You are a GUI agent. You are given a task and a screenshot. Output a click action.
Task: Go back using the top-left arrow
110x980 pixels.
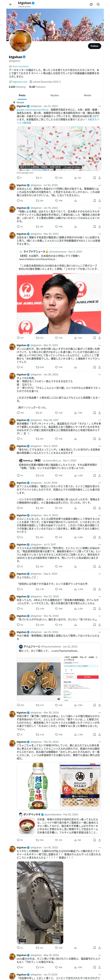(11, 4)
